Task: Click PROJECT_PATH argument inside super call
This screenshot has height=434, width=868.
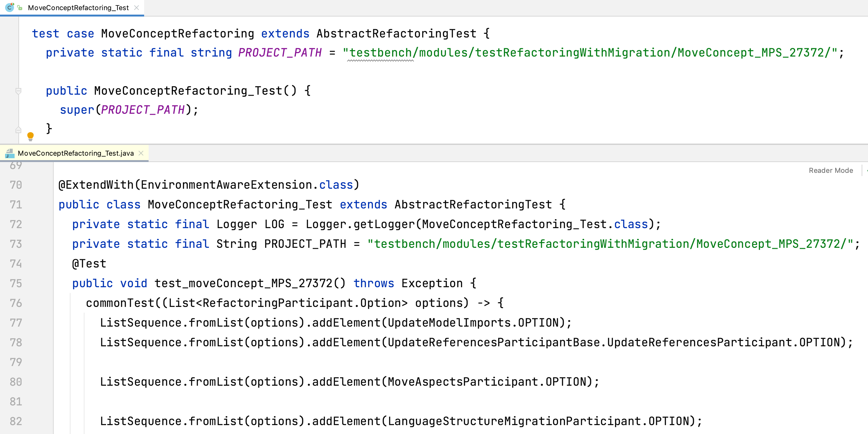Action: click(143, 110)
